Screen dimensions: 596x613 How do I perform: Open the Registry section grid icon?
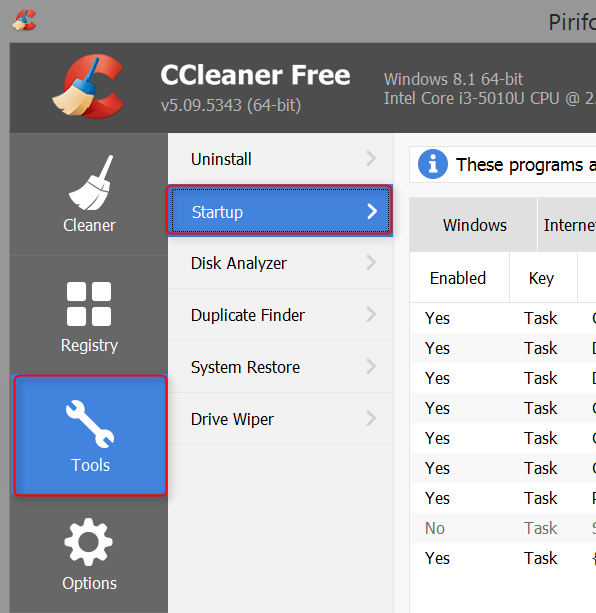(89, 304)
